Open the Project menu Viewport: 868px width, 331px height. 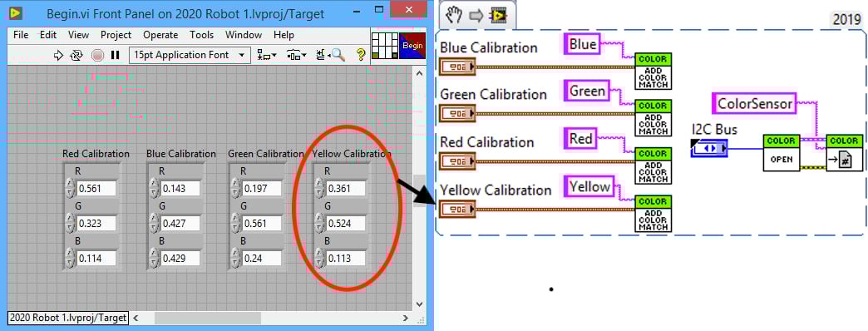116,35
